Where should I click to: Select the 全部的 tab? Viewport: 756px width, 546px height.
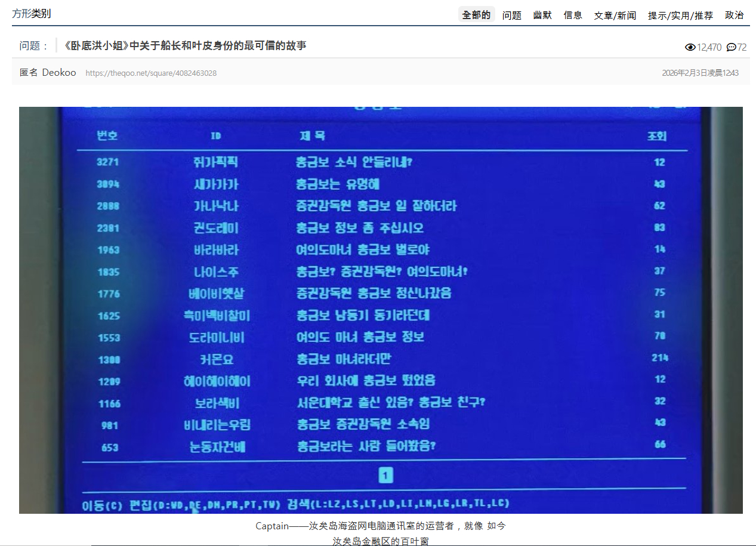476,14
